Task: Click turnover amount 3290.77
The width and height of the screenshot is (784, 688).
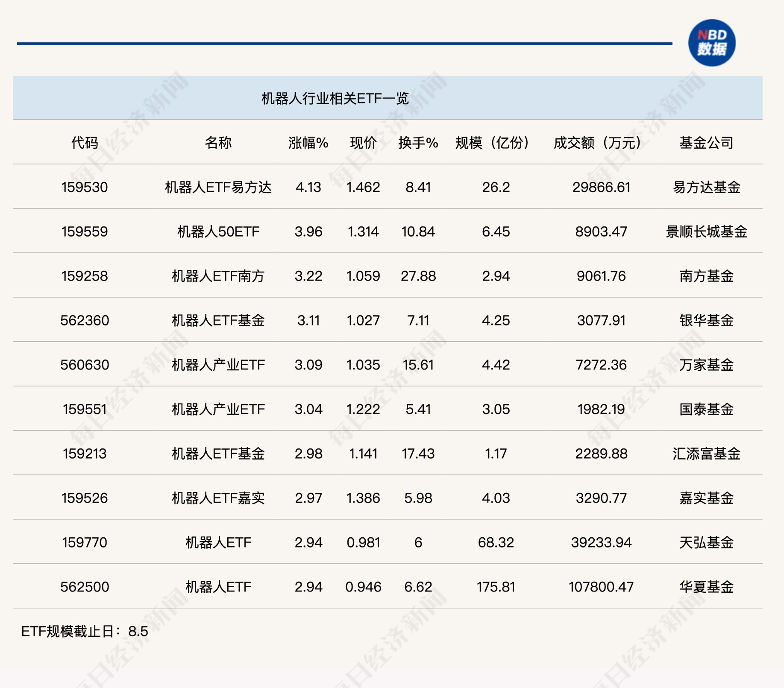Action: (x=601, y=498)
